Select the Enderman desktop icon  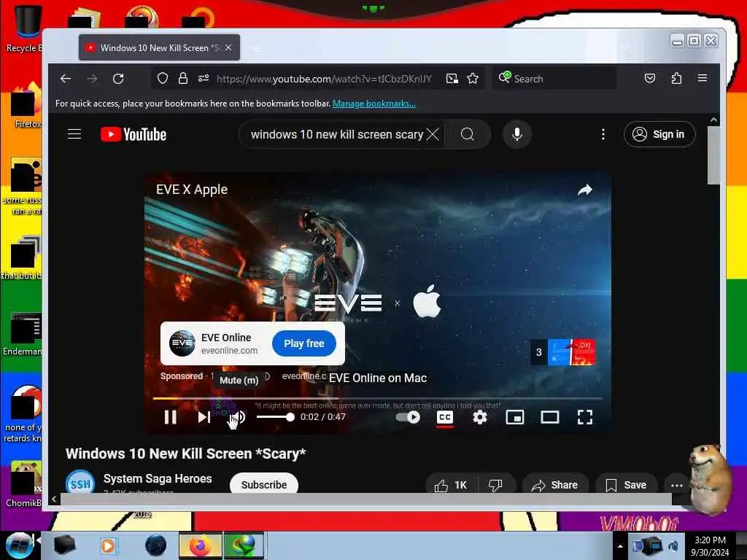(23, 334)
